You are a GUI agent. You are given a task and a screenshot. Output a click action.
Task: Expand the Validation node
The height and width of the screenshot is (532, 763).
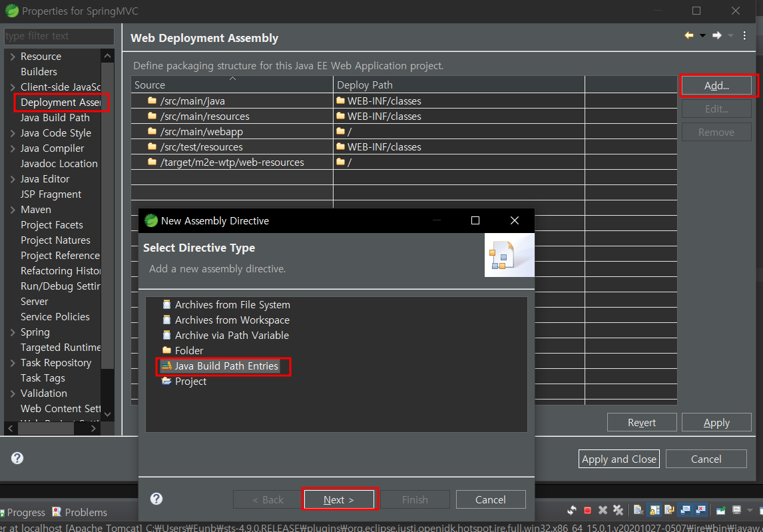[x=13, y=394]
